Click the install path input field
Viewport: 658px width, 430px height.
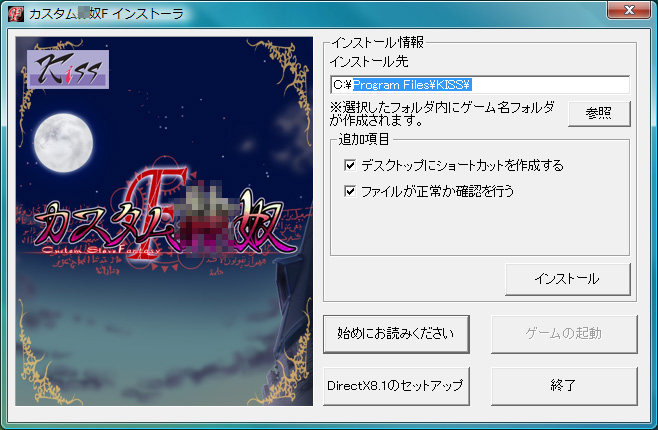[480, 85]
